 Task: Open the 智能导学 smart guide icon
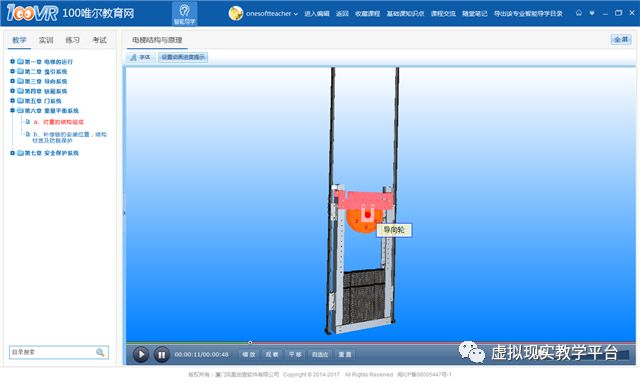[x=184, y=13]
